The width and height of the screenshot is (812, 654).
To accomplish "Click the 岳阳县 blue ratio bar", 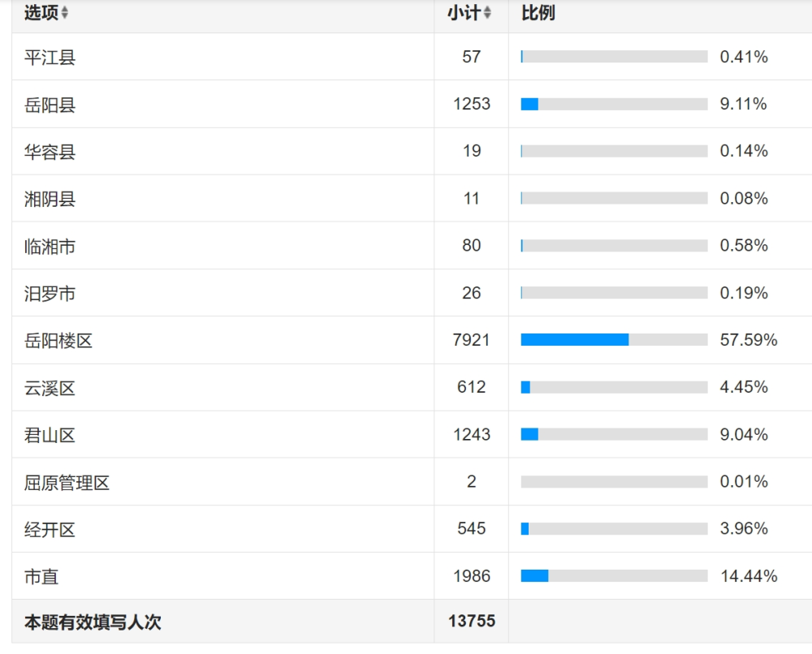I will click(x=529, y=105).
